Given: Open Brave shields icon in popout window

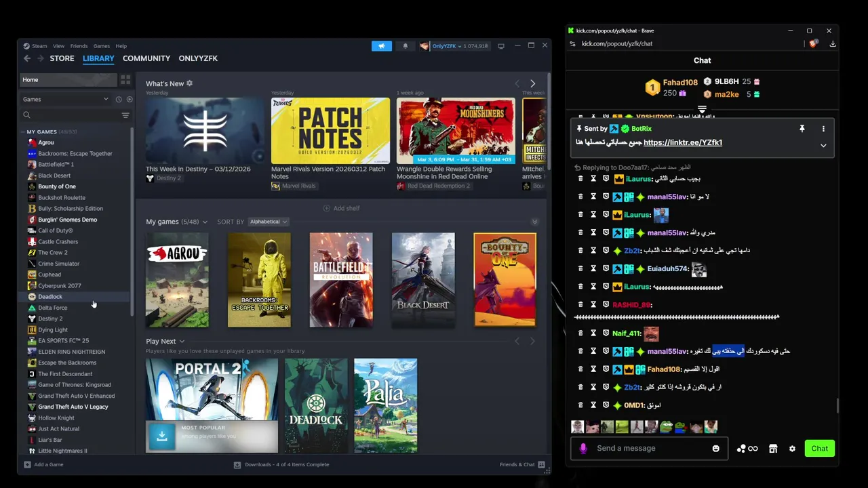Looking at the screenshot, I should (x=813, y=43).
